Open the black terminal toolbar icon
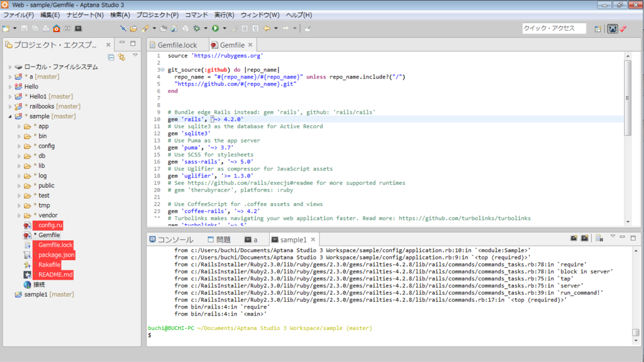This screenshot has height=362, width=644. click(78, 28)
